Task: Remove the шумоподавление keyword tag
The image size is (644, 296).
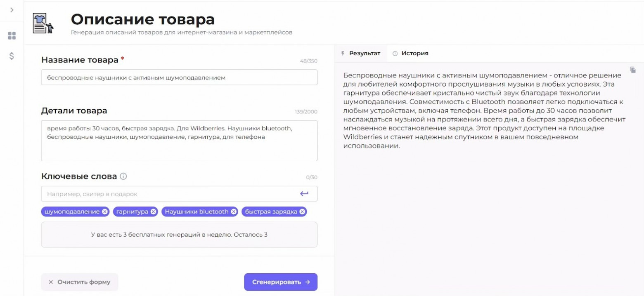Action: [x=105, y=211]
